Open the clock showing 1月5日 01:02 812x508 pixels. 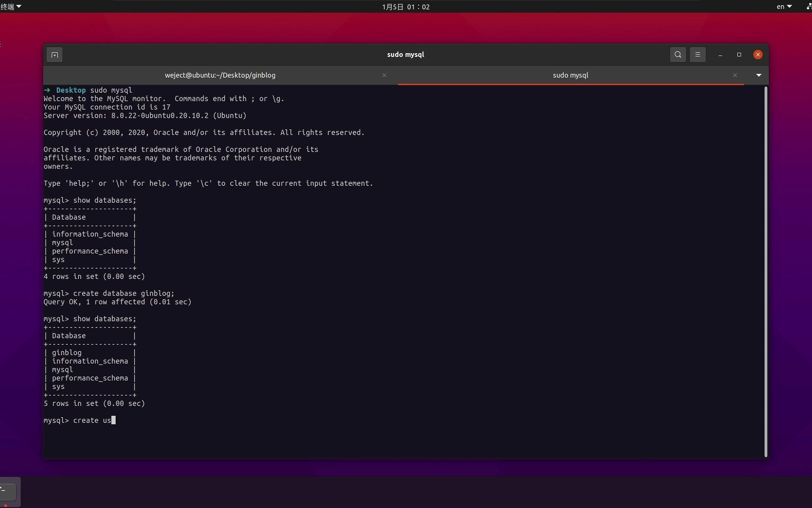(x=406, y=7)
